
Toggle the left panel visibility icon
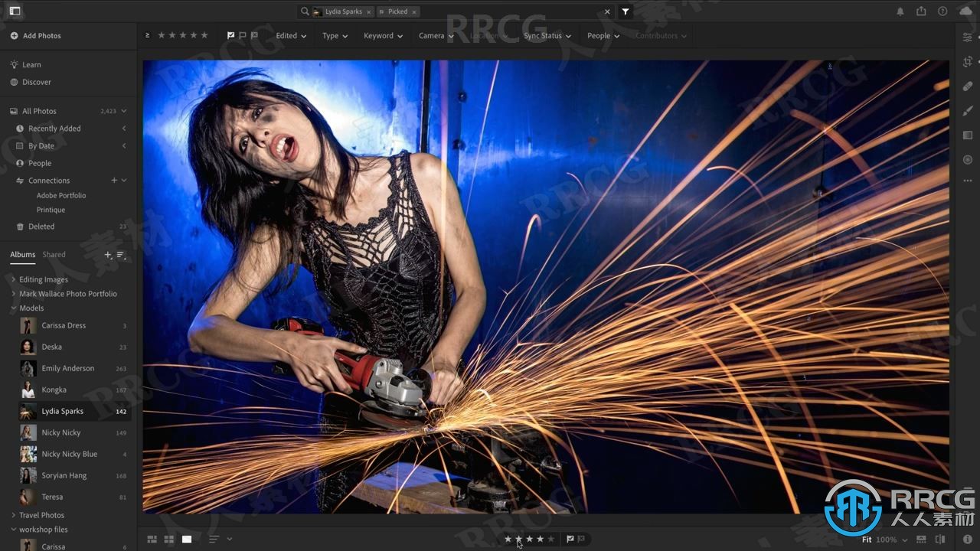click(x=15, y=11)
